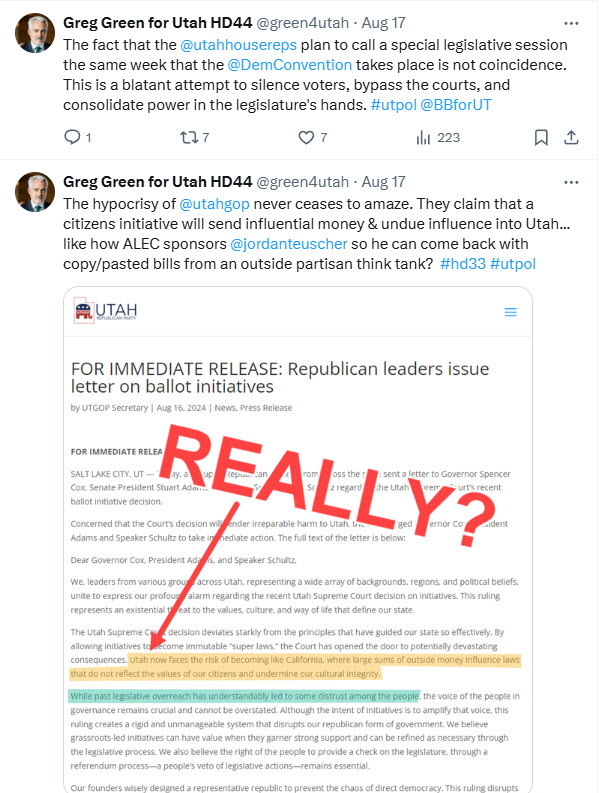Open more options on the first tweet
599x793 pixels.
tap(571, 23)
